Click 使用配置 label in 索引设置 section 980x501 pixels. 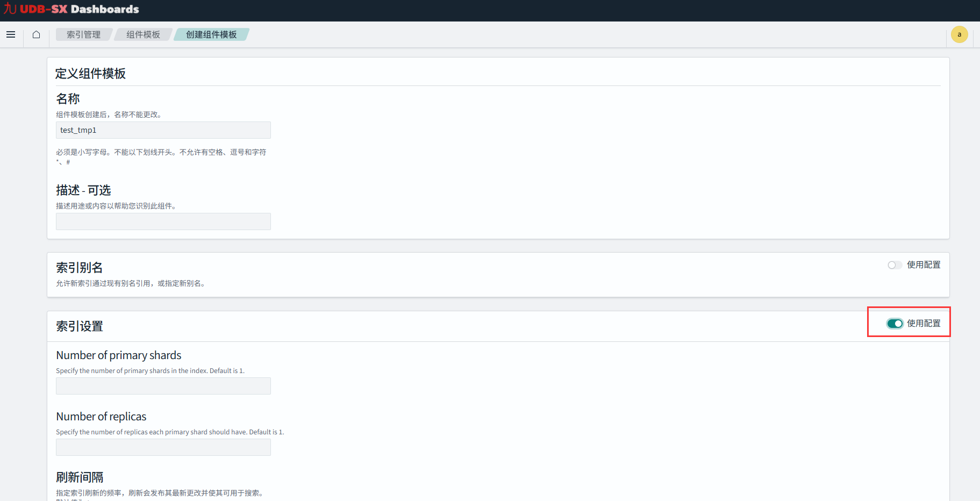point(924,324)
